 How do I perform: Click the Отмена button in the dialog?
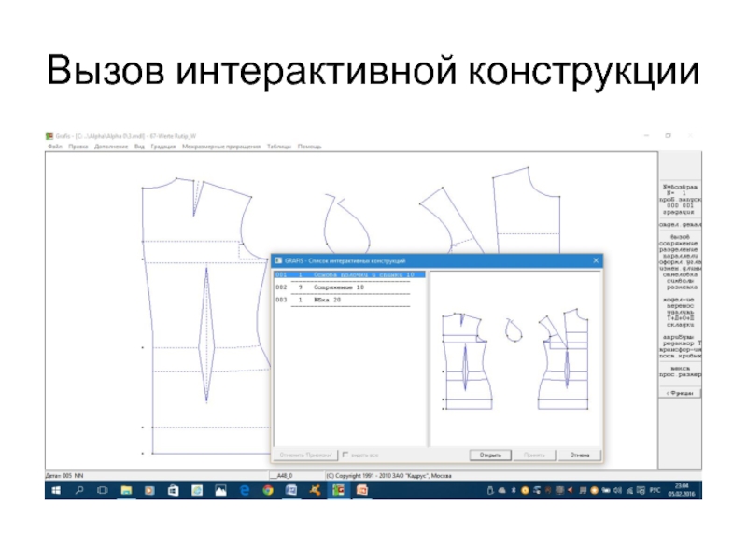coord(579,455)
